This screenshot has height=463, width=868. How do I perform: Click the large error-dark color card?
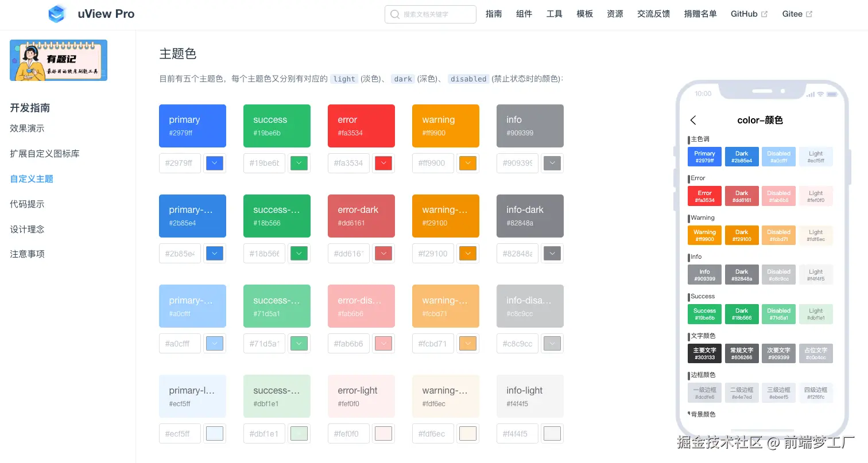point(361,216)
